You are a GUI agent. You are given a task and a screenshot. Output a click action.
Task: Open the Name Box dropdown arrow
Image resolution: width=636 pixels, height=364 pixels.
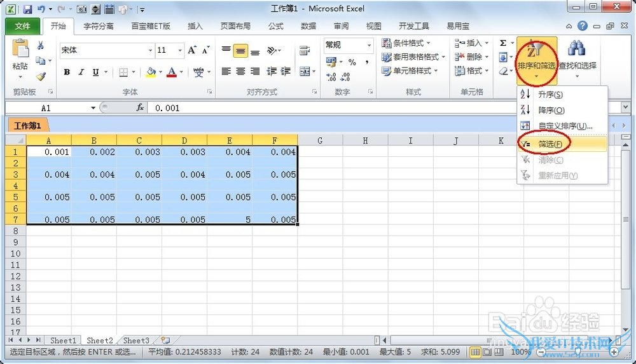click(93, 108)
